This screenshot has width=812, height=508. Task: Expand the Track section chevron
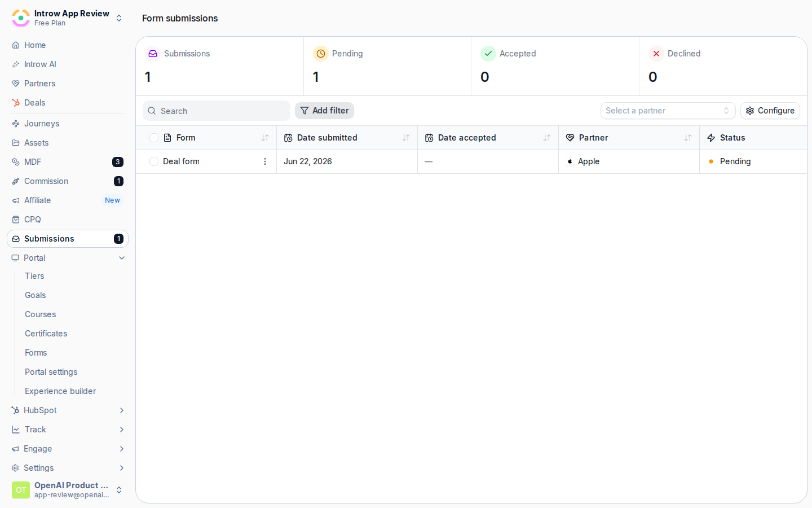pyautogui.click(x=122, y=430)
